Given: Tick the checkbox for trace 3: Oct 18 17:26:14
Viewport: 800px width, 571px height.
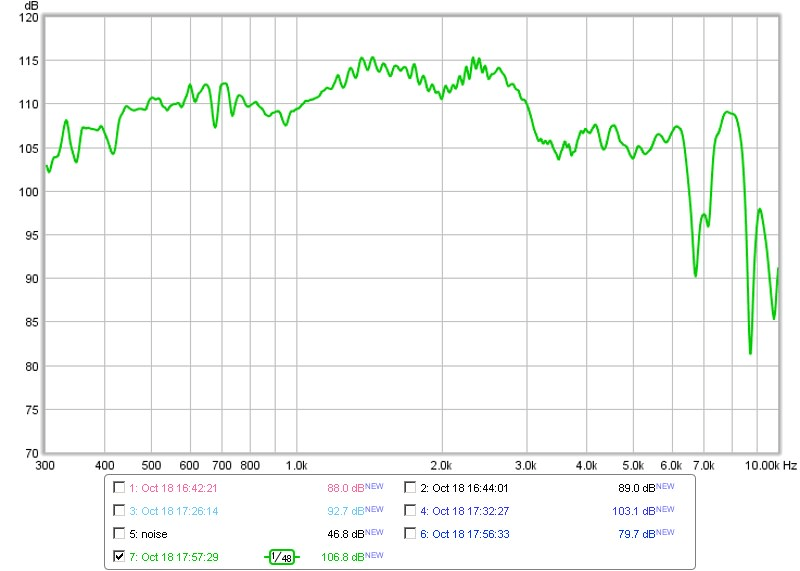Looking at the screenshot, I should click(x=119, y=510).
